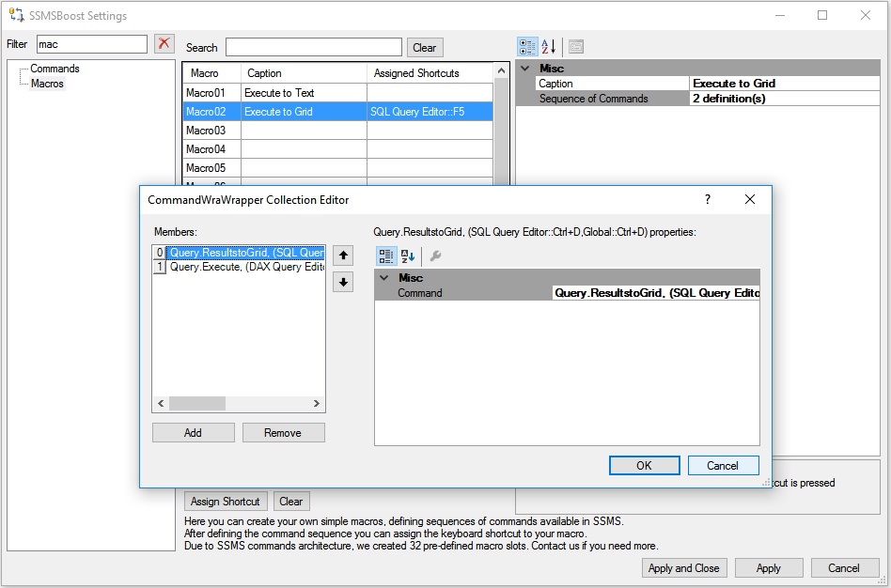891x588 pixels.
Task: Select Alphabetical sort in Collection Editor
Action: click(407, 256)
